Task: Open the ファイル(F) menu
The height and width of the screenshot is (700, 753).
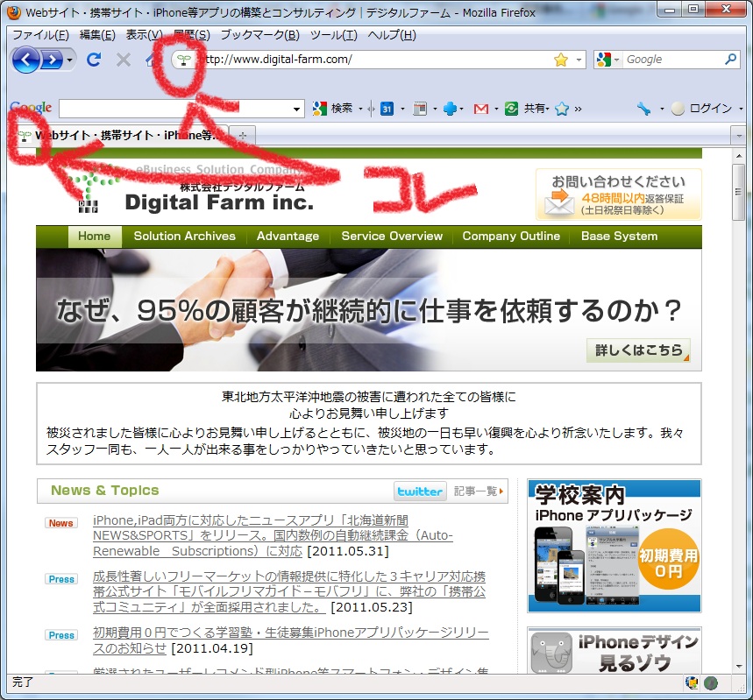Action: pos(41,35)
